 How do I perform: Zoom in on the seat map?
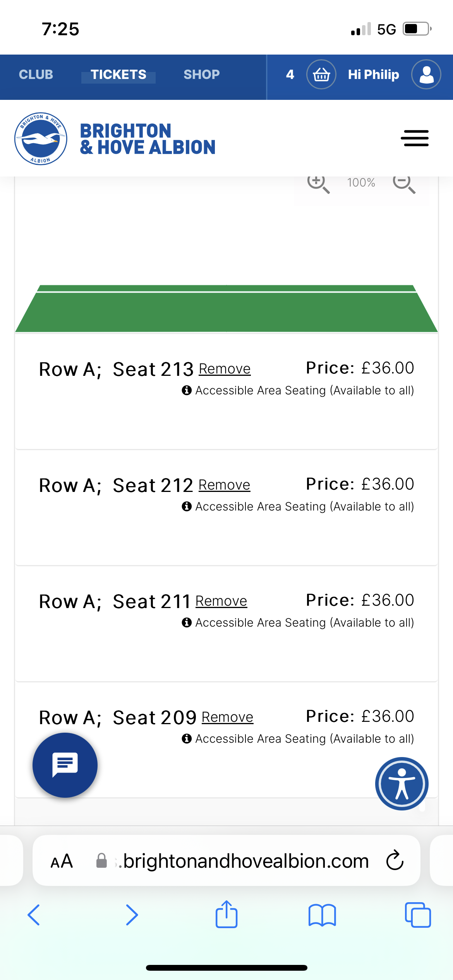318,183
